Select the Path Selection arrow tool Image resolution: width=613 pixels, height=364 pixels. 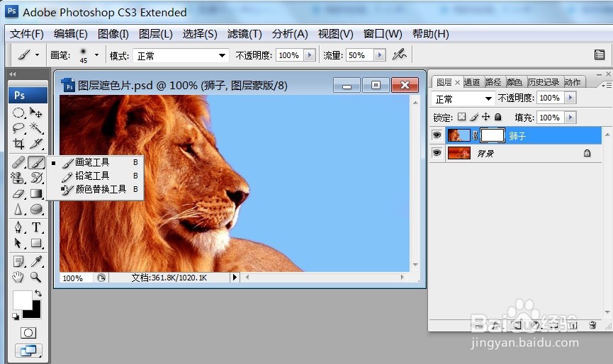(18, 243)
